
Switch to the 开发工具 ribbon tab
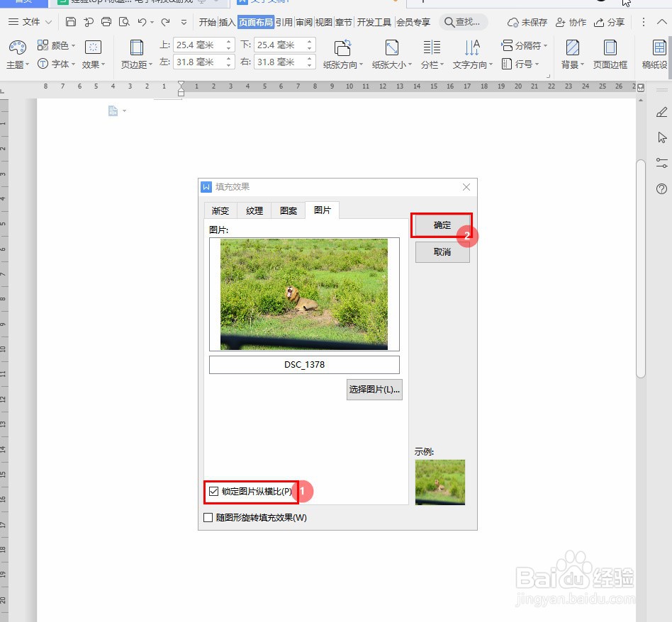374,22
